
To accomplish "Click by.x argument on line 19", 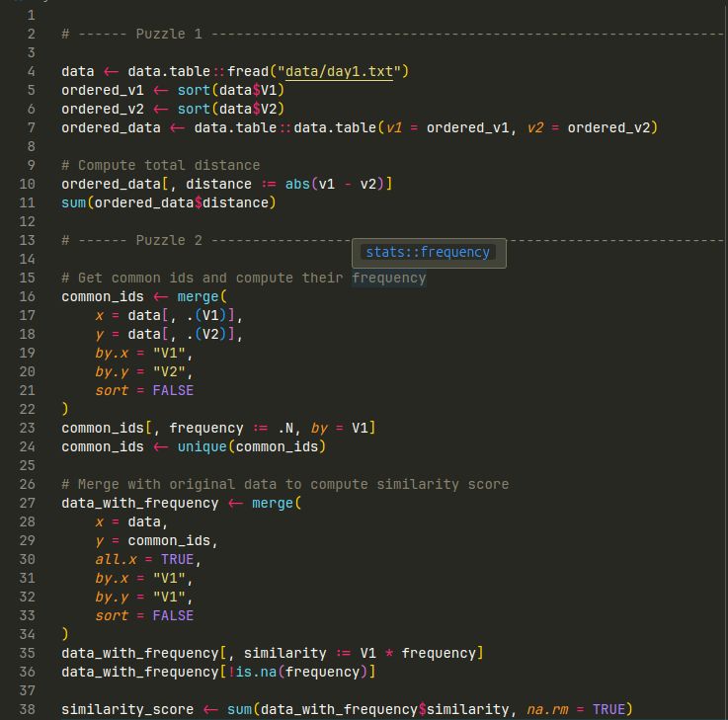I will pyautogui.click(x=112, y=353).
